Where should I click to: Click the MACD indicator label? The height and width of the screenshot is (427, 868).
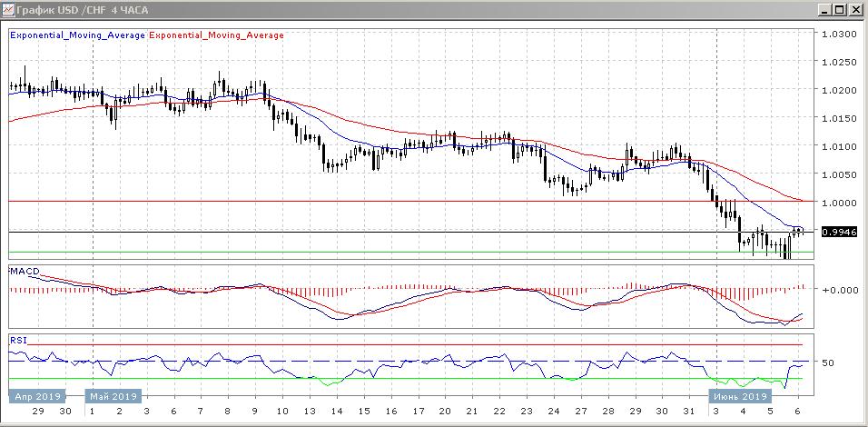(25, 271)
